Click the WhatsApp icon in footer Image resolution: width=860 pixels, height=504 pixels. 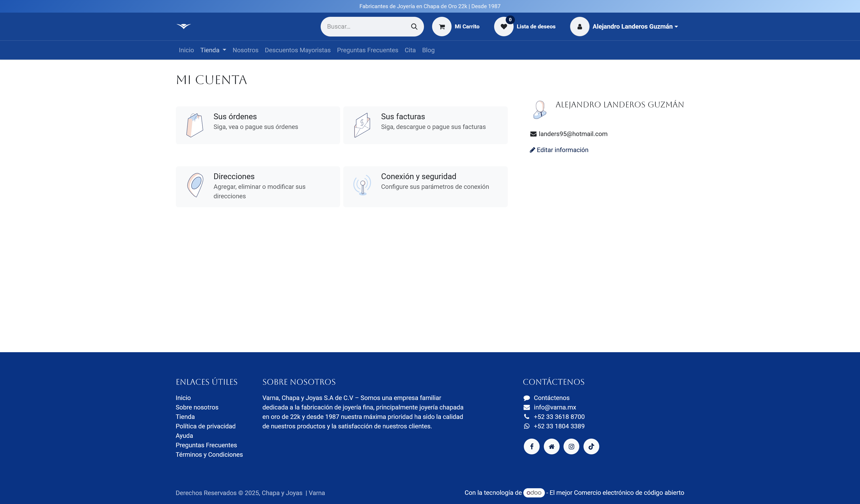pos(526,426)
